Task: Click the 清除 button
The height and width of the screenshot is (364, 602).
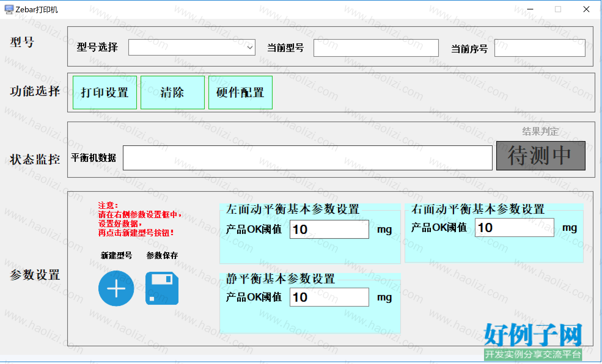Action: click(x=172, y=93)
